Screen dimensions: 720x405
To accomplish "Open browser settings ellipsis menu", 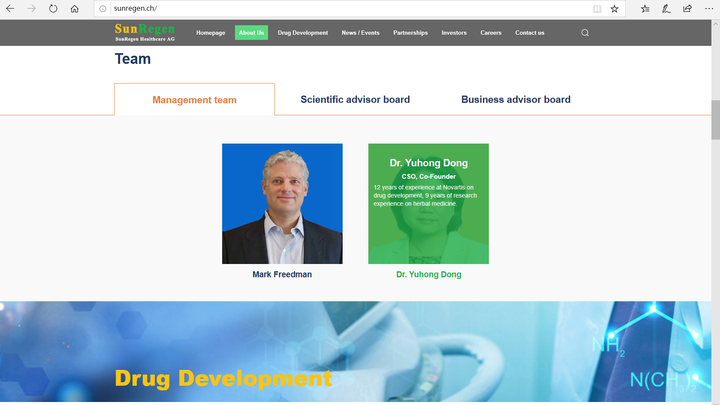I will tap(709, 9).
